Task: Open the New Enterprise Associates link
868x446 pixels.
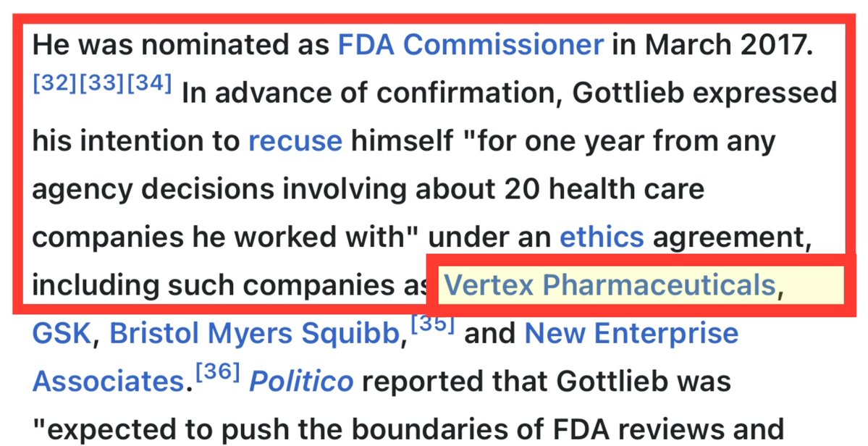Action: pyautogui.click(x=631, y=333)
